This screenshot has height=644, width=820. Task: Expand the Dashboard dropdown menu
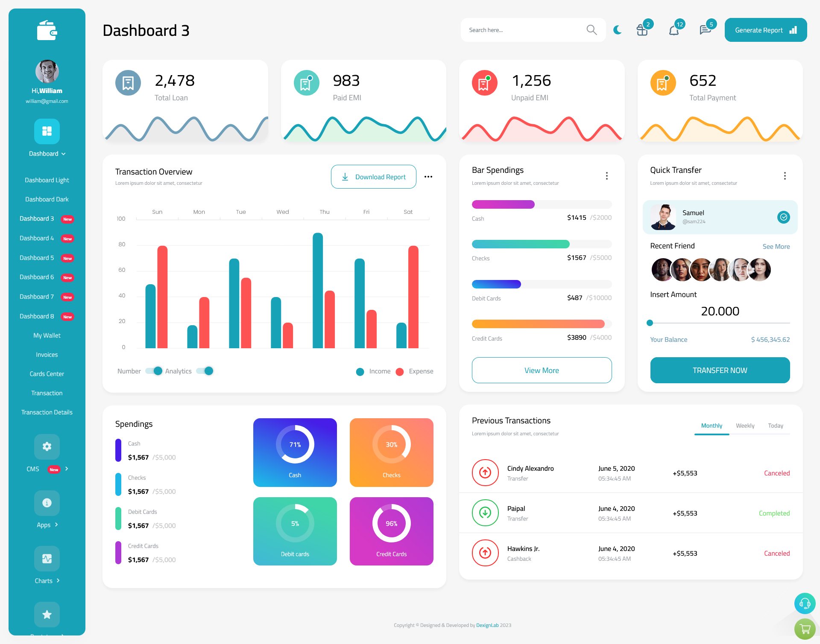point(47,154)
